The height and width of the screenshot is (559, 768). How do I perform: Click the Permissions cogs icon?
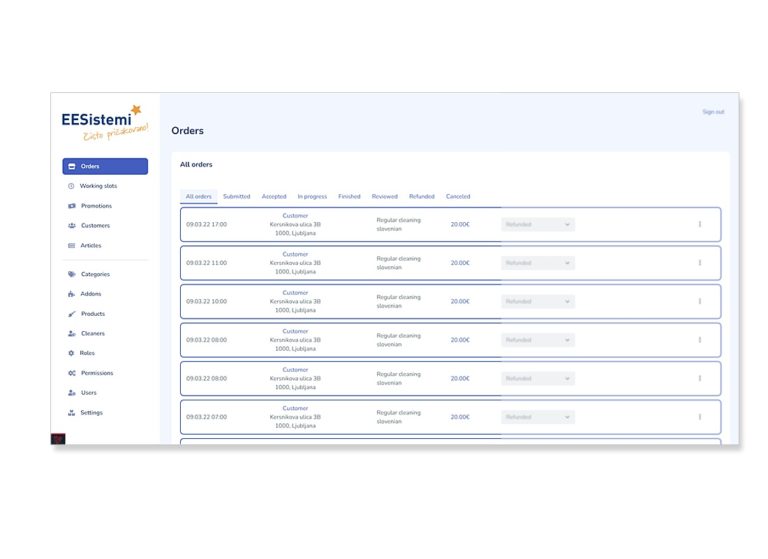pyautogui.click(x=72, y=373)
